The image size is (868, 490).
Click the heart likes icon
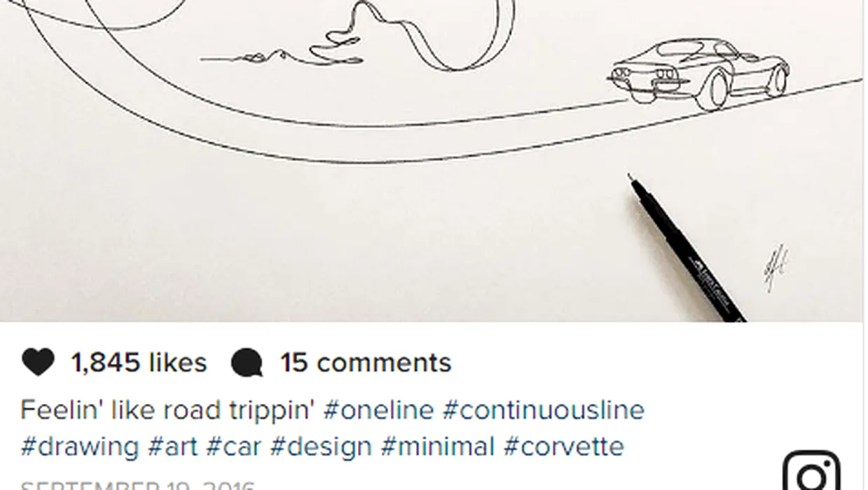(38, 363)
